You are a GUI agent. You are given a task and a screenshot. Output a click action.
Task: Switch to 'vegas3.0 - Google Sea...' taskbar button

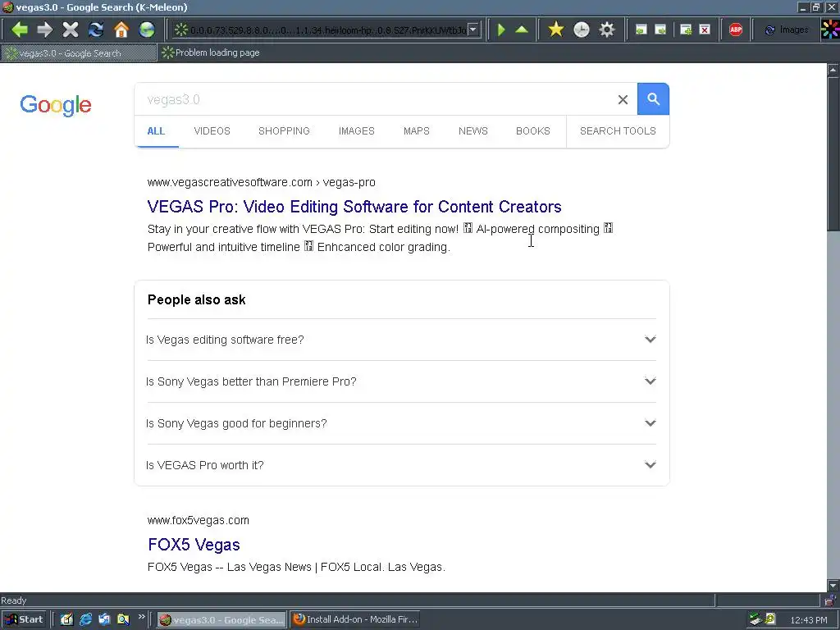point(221,620)
